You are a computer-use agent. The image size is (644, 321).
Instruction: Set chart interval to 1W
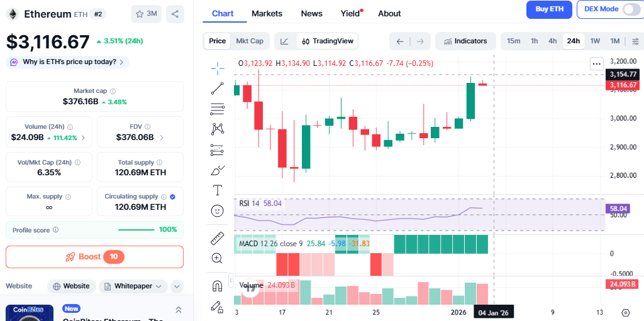pos(594,41)
